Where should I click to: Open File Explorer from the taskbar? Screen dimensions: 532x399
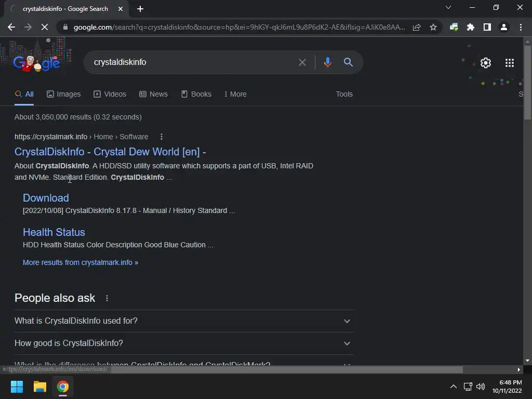39,387
